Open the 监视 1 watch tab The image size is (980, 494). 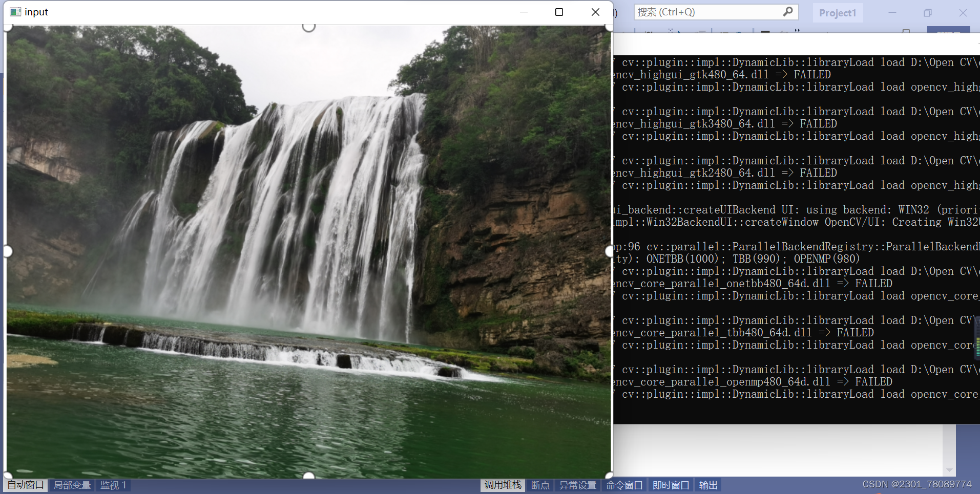(x=112, y=485)
